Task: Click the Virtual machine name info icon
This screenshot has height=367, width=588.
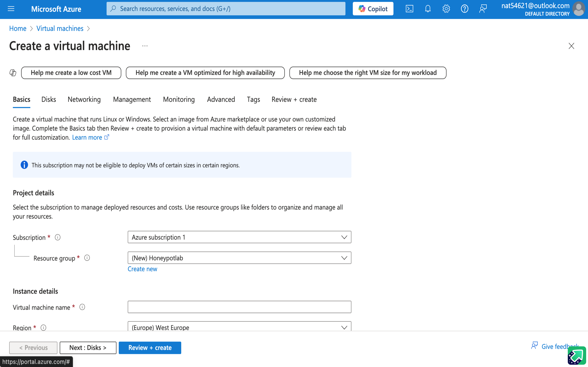Action: tap(82, 307)
